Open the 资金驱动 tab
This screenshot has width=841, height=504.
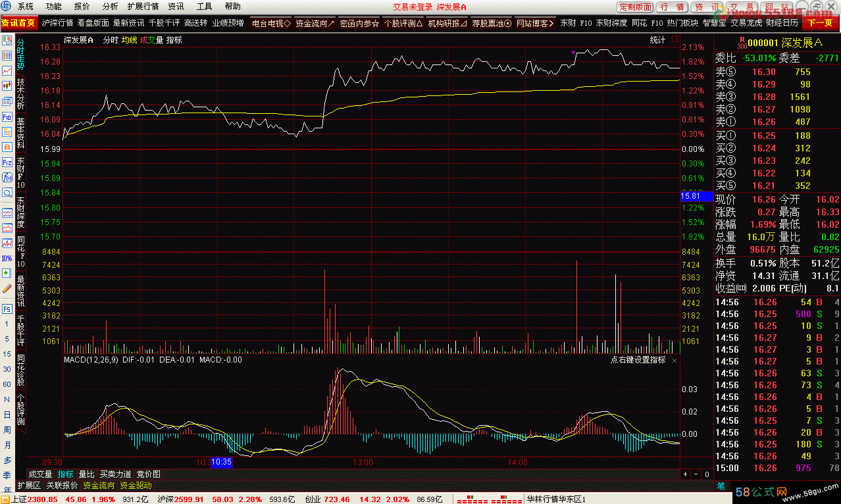pos(136,486)
